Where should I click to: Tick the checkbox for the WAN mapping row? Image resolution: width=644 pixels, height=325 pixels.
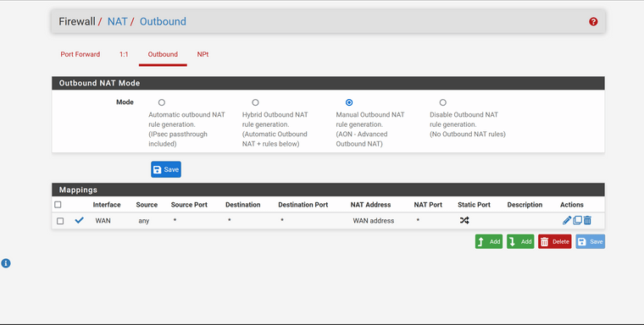pos(60,221)
